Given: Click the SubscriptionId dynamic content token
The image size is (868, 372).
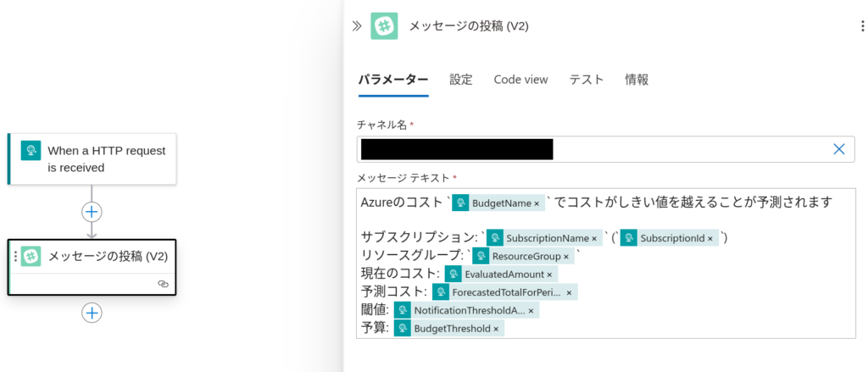Looking at the screenshot, I should point(670,238).
